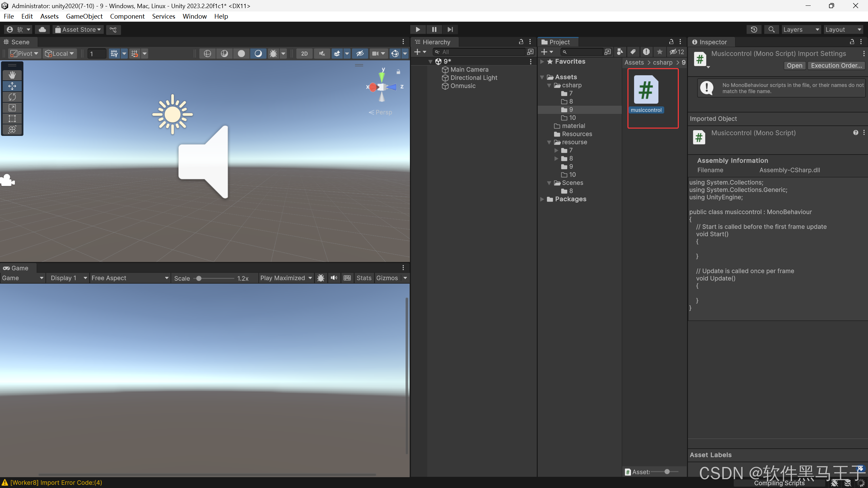Click the csharp breadcrumb
868x488 pixels.
click(663, 62)
